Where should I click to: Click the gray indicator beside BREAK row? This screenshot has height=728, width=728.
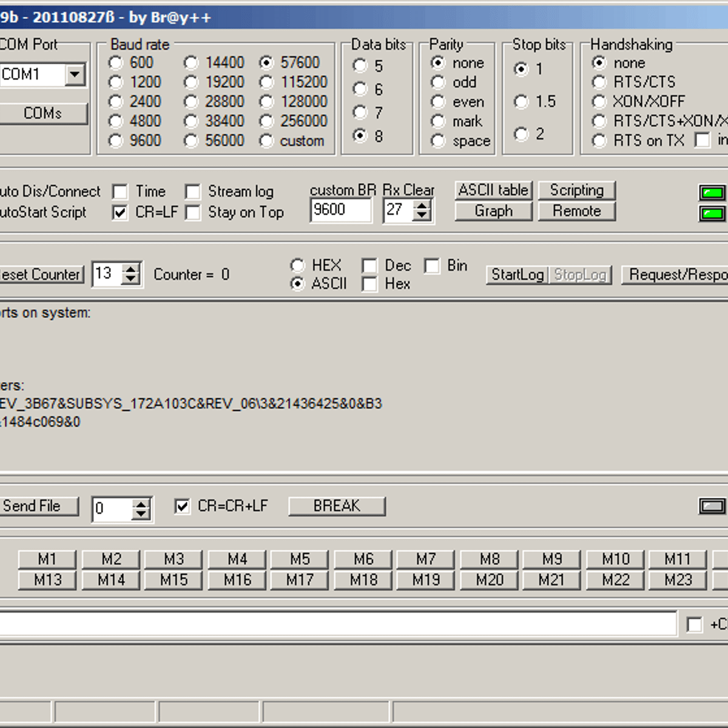(x=712, y=506)
